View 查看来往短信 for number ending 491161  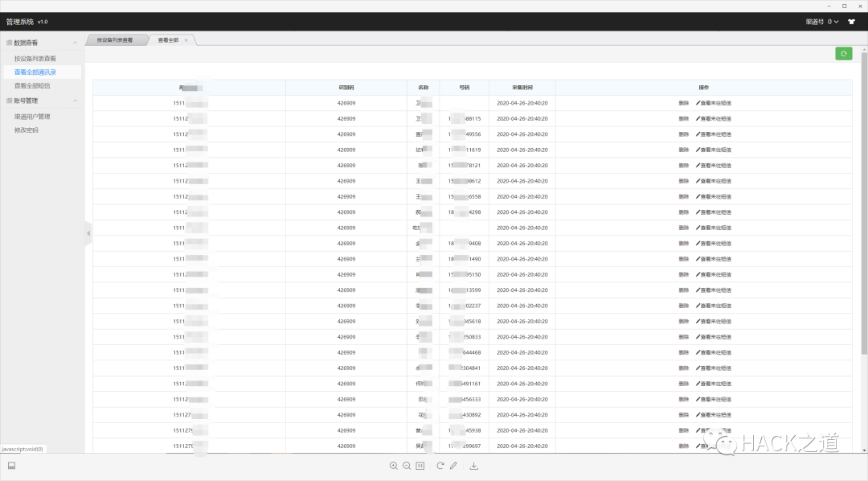click(x=714, y=384)
